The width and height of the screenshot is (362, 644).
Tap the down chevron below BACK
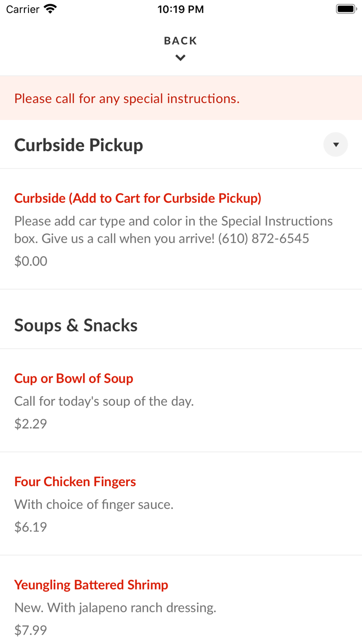pos(180,58)
